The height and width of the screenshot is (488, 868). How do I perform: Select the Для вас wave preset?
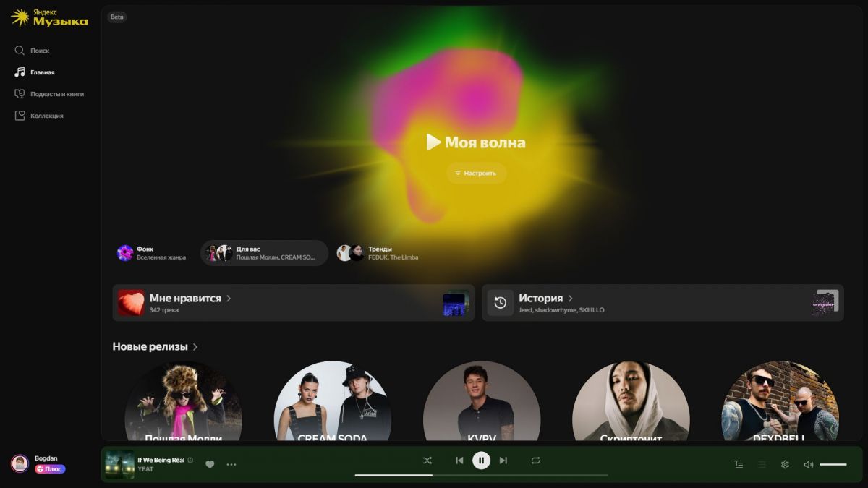coord(264,253)
